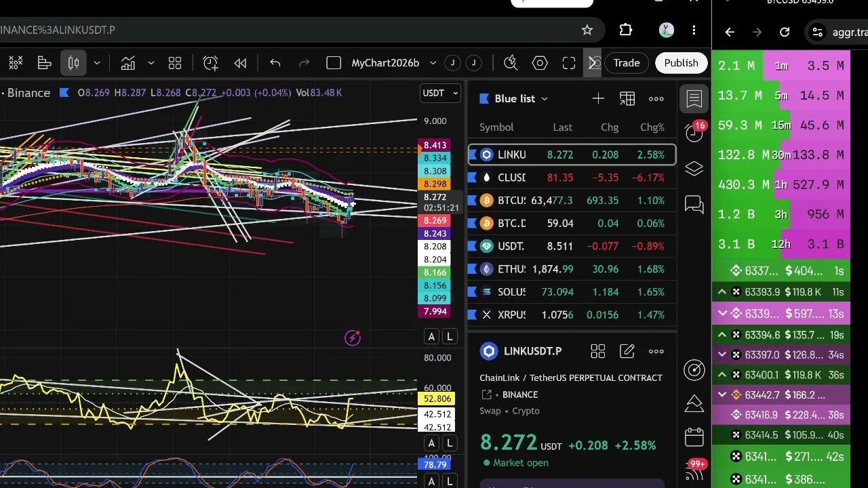
Task: Open the Chrome three-dot menu
Action: [694, 30]
